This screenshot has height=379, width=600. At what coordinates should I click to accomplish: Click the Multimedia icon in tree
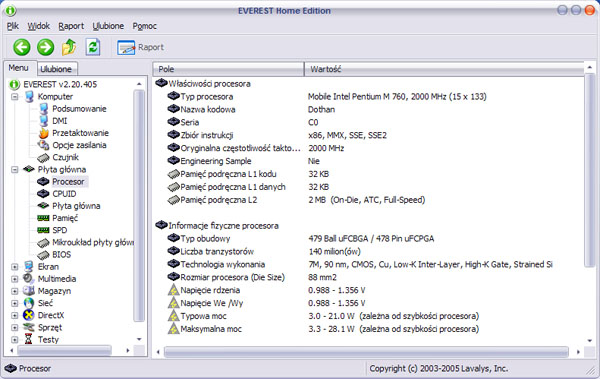coord(29,279)
